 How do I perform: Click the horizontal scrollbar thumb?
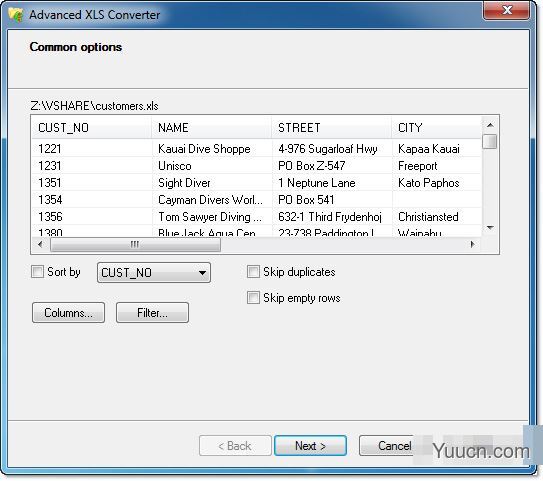135,244
